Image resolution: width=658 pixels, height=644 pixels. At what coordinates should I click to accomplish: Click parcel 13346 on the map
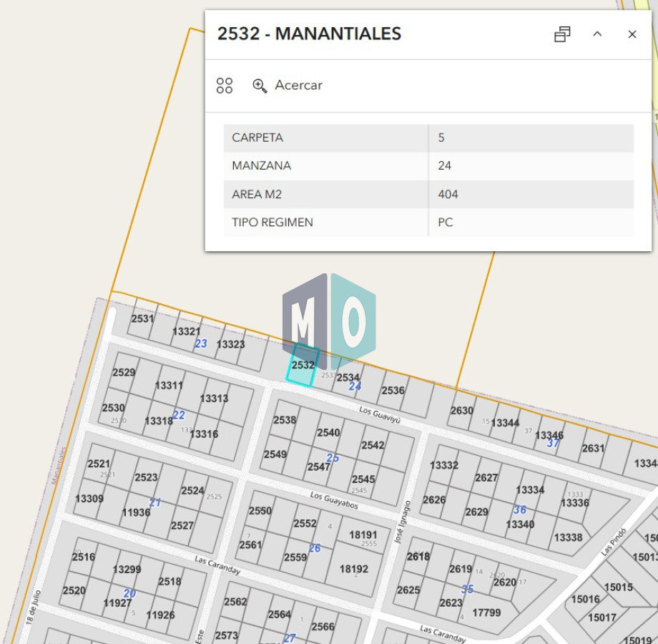(x=549, y=435)
